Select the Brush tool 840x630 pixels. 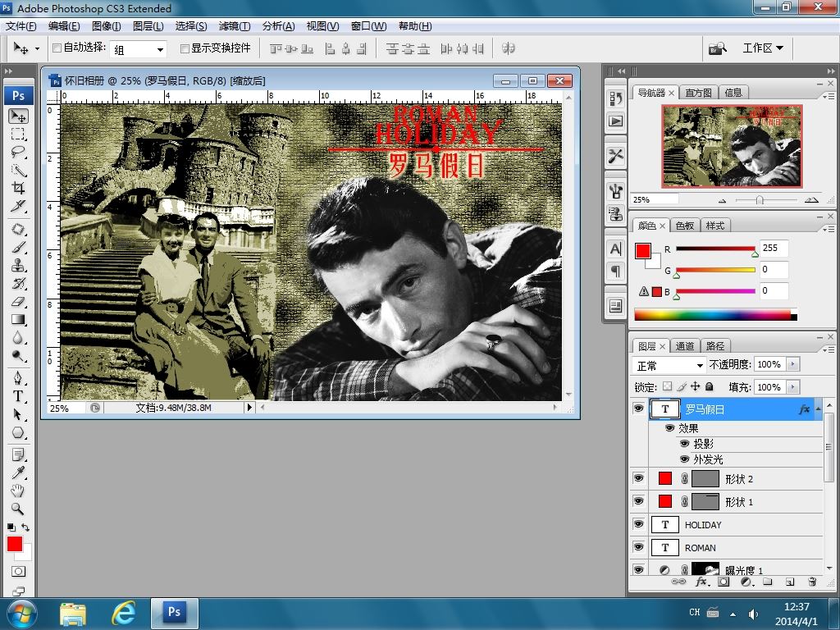18,248
